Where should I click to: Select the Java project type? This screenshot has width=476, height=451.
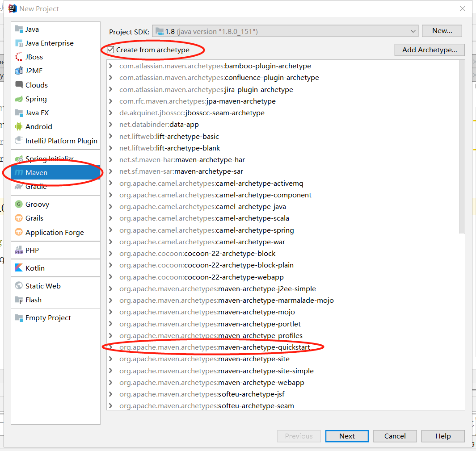(55, 29)
